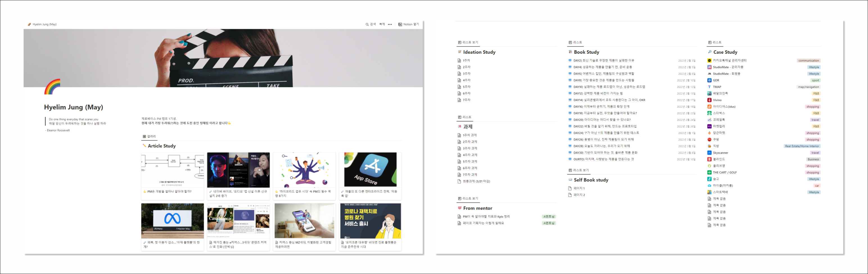Open the 커머스 중심 MZ세대 article card
868x274 pixels.
click(x=304, y=227)
